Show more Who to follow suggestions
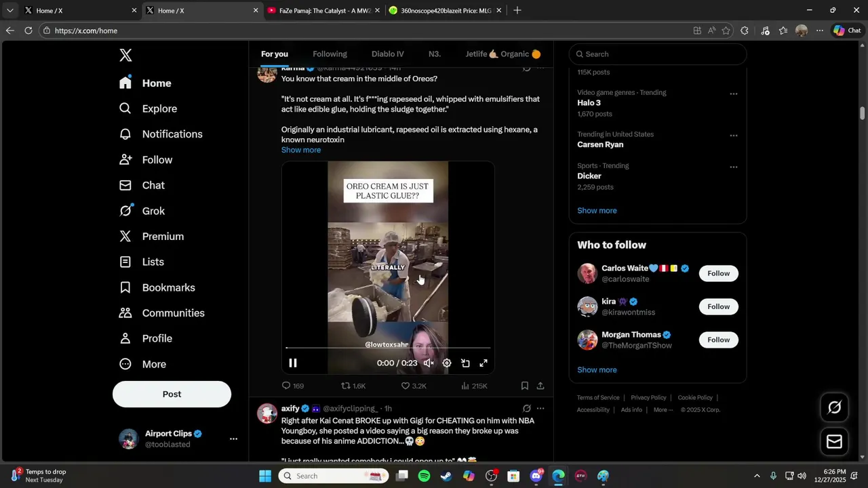 [597, 370]
